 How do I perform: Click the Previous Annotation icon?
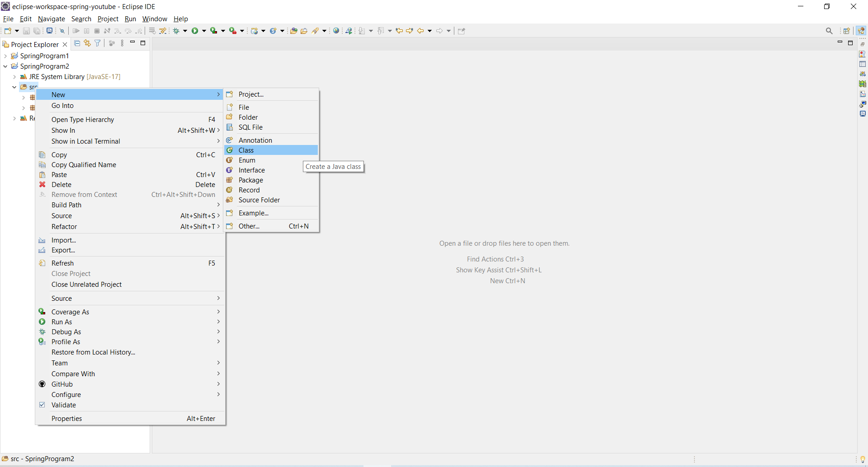381,31
